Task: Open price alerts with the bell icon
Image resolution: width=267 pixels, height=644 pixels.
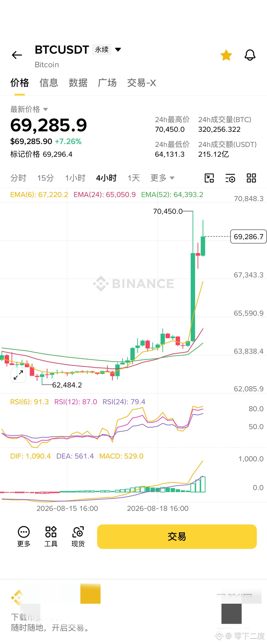Action: [x=250, y=55]
